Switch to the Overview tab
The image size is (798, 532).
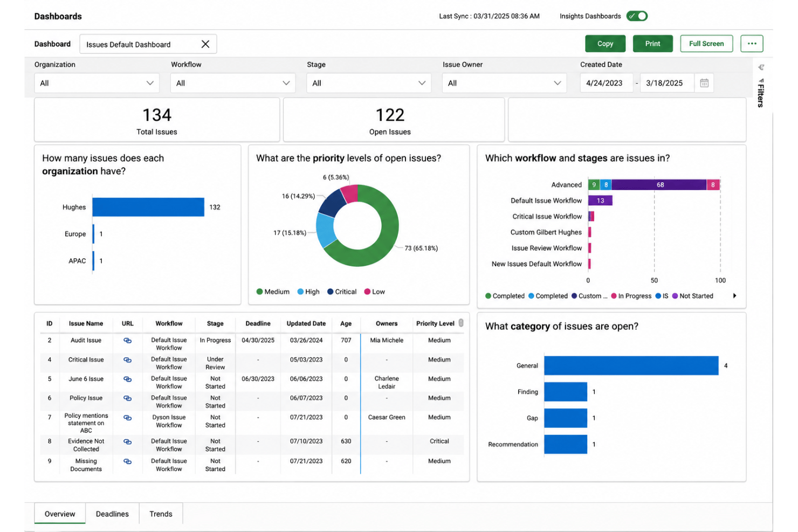click(60, 514)
